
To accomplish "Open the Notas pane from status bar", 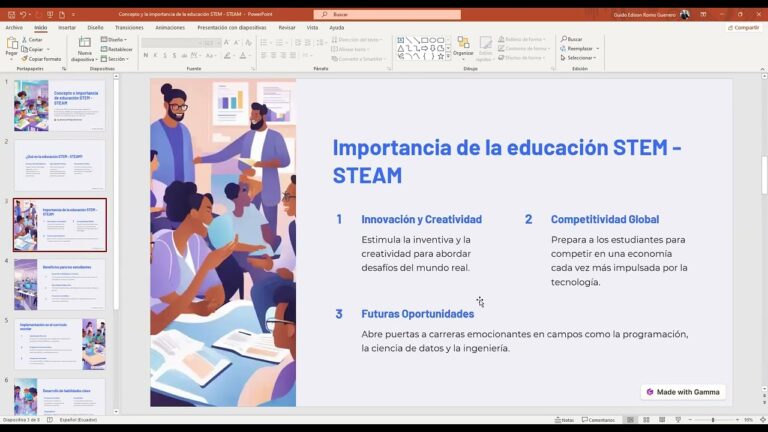I will coord(564,420).
